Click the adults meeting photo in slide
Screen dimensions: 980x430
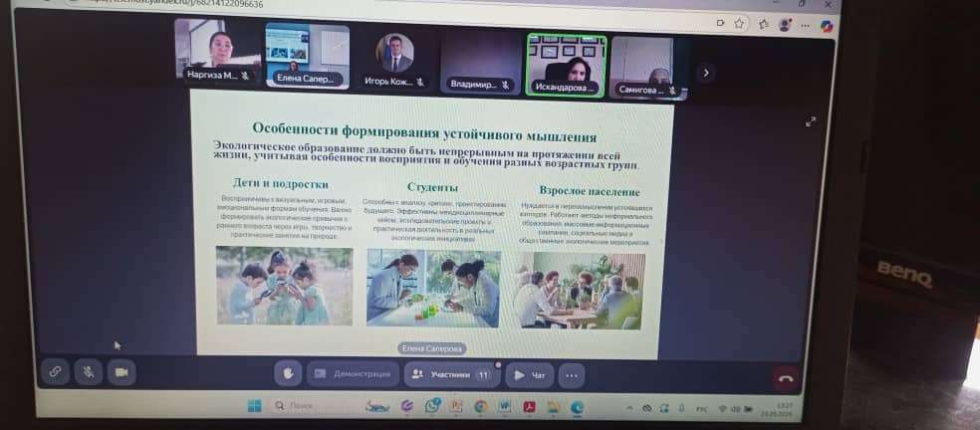tap(581, 291)
